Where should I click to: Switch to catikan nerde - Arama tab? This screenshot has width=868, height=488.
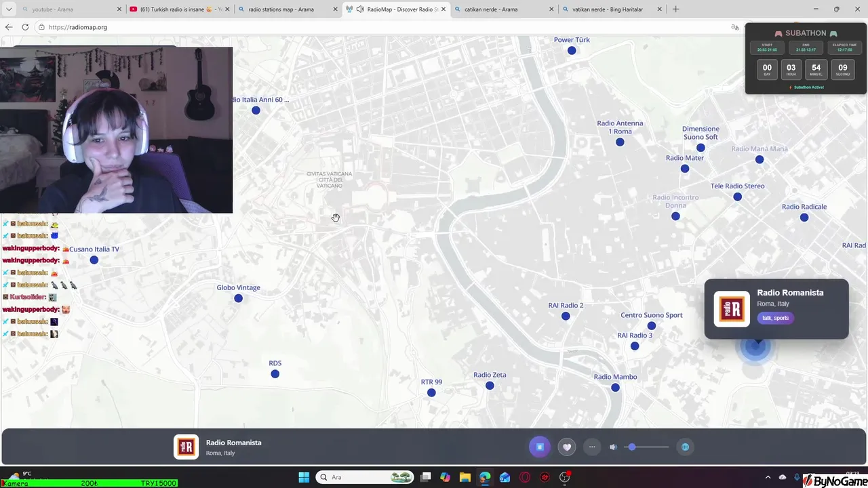pos(504,9)
